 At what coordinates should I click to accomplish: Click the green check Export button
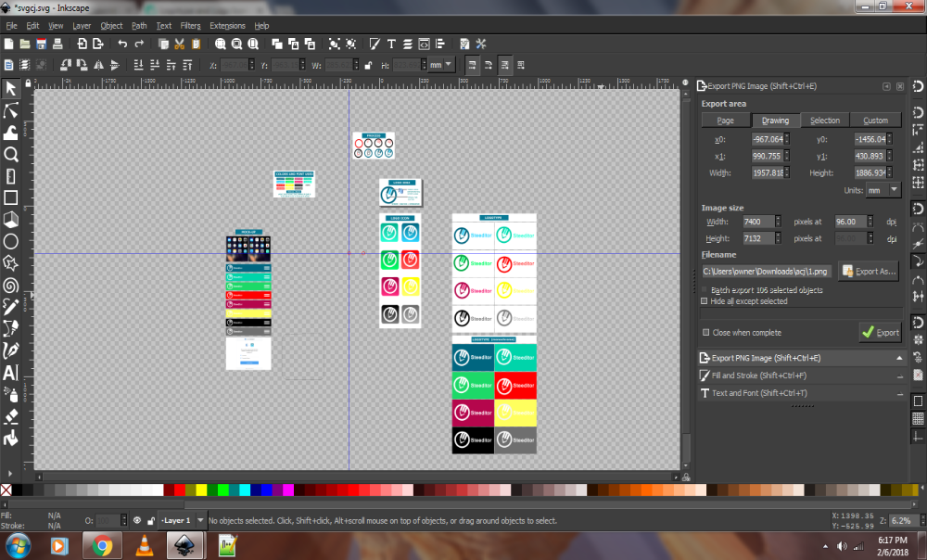point(881,332)
